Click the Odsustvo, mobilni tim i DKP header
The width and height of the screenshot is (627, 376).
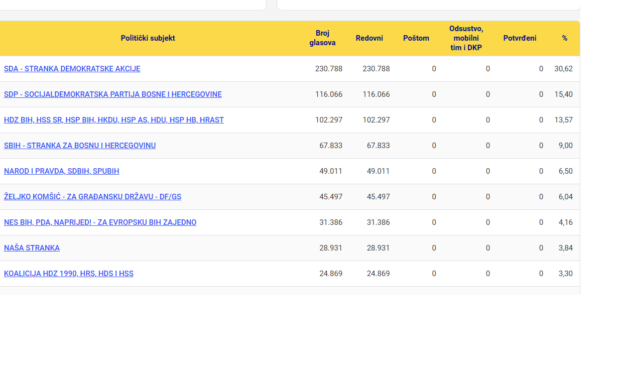466,38
